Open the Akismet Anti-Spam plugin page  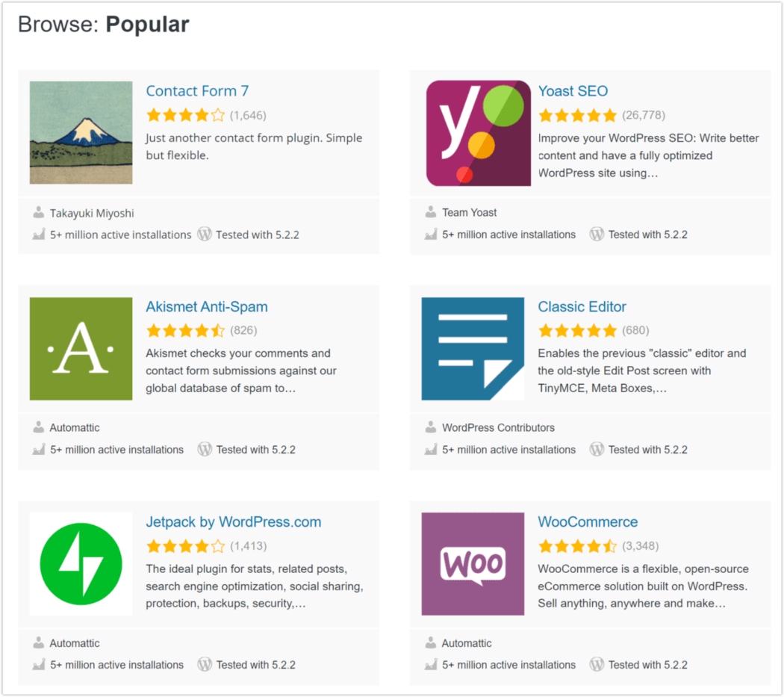[x=207, y=306]
